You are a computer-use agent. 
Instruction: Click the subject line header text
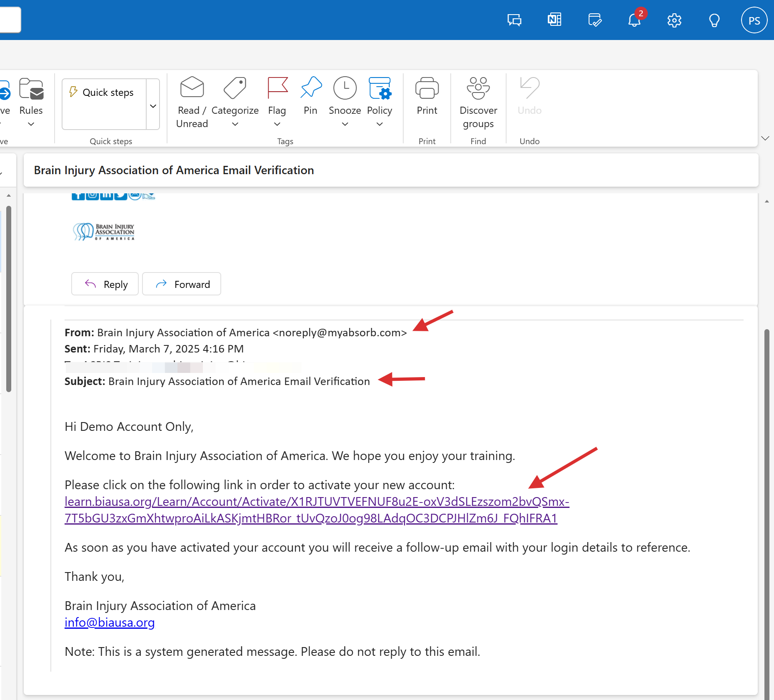pyautogui.click(x=174, y=170)
